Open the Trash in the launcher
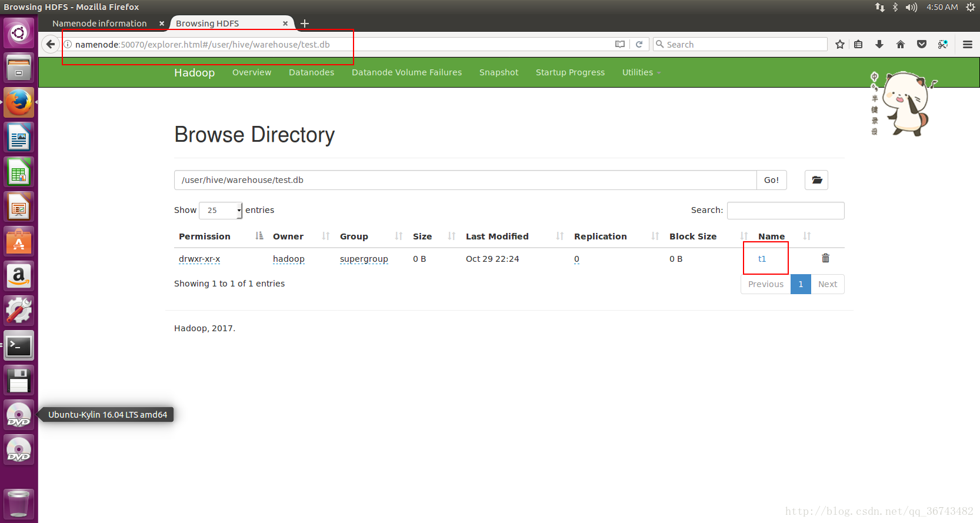This screenshot has width=980, height=523. 19,504
